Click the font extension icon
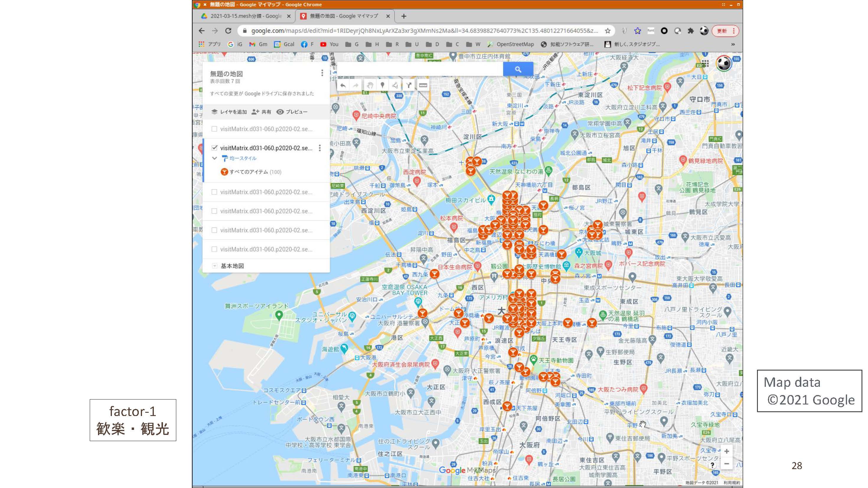This screenshot has width=868, height=488. coord(651,31)
